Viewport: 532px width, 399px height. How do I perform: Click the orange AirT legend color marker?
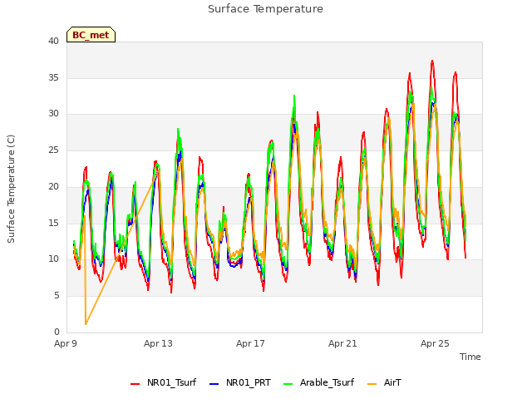click(x=372, y=384)
